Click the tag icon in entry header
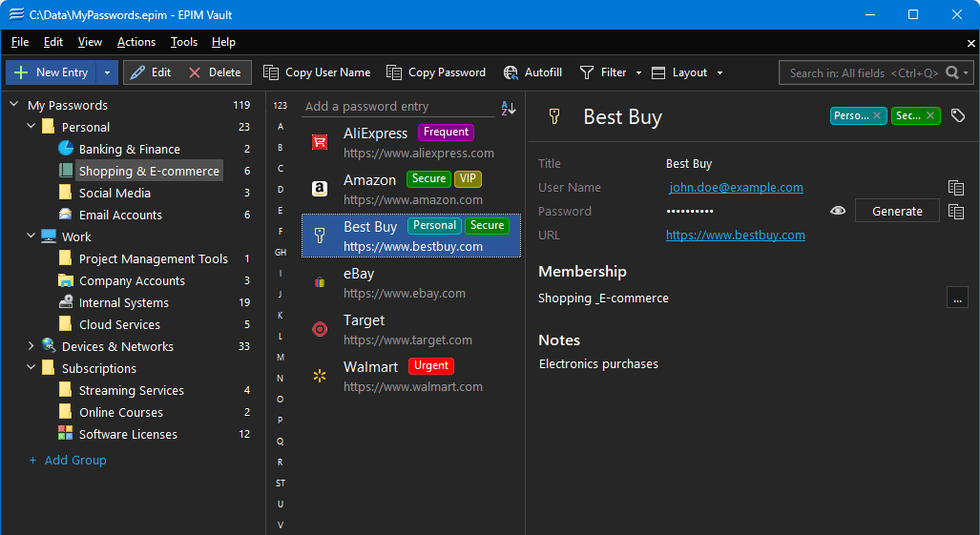 tap(958, 115)
